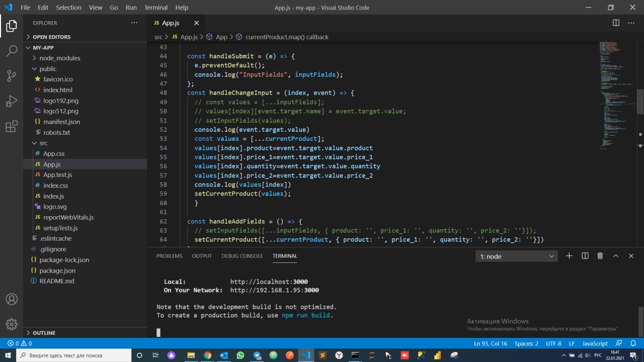Switch to the Debug Console tab

click(x=242, y=256)
